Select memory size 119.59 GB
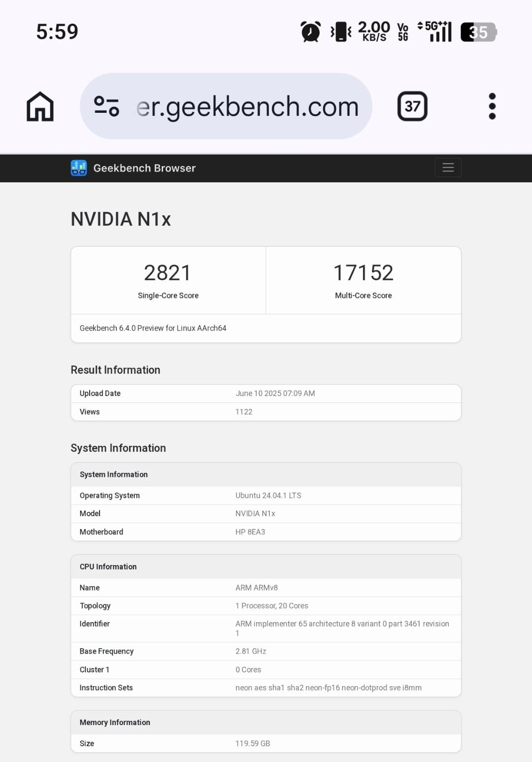 coord(253,744)
